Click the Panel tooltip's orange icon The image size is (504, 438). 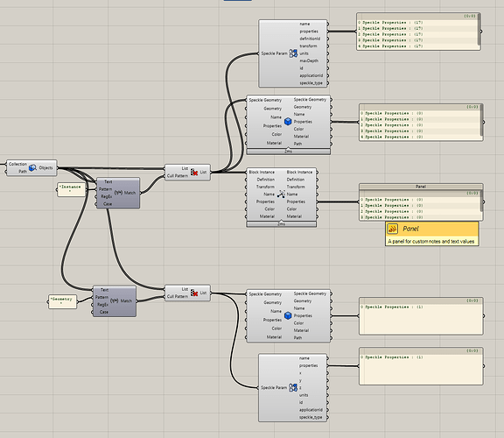coord(393,229)
